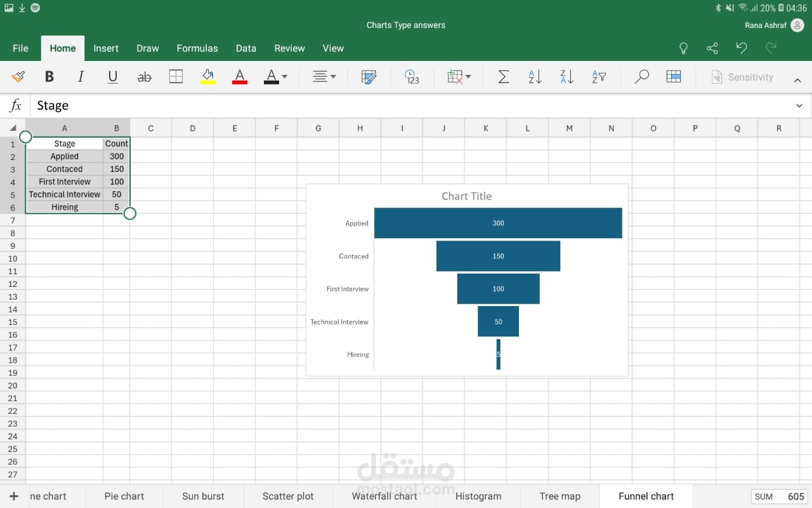Add a new sheet with plus button
This screenshot has height=508, width=812.
point(14,496)
